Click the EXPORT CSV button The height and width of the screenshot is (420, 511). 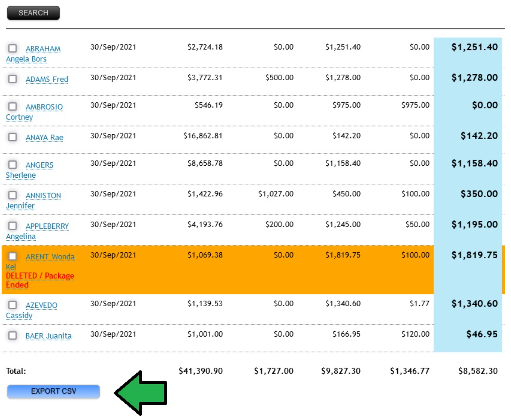click(54, 391)
